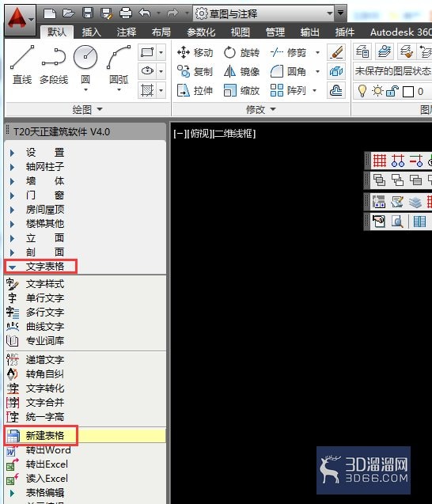Screen dimensions: 432x504
Task: Click the [俯视] viewport view label
Action: coord(199,134)
